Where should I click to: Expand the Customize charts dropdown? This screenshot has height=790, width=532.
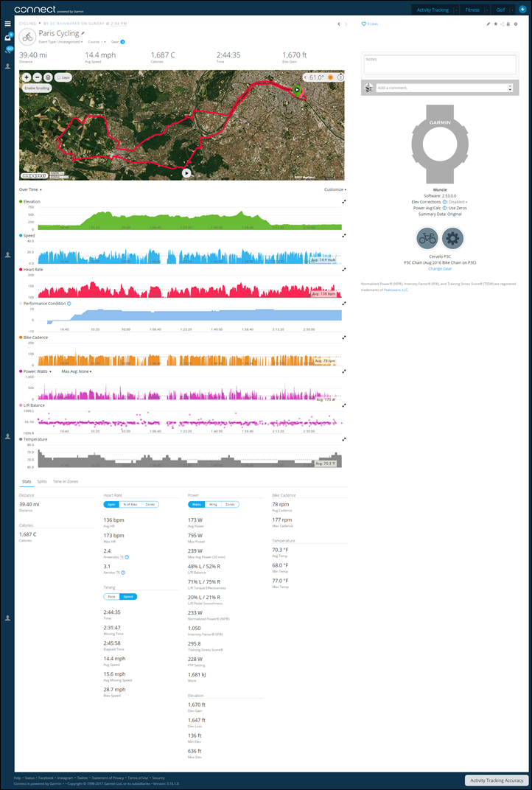click(x=335, y=189)
